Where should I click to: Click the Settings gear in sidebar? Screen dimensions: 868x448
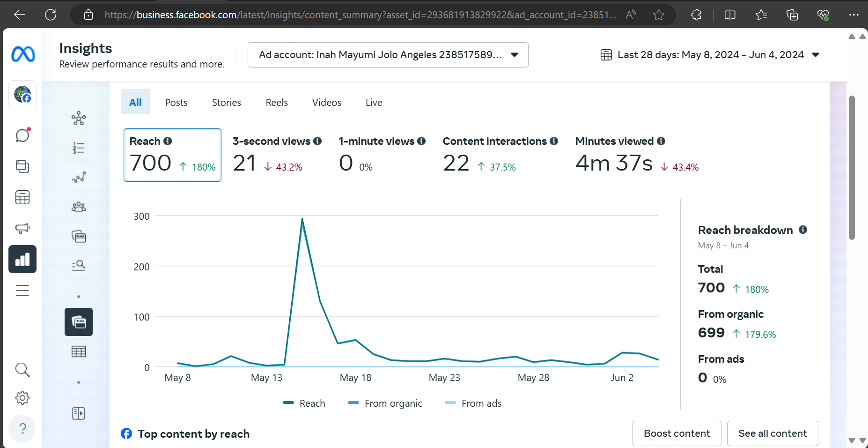point(22,398)
